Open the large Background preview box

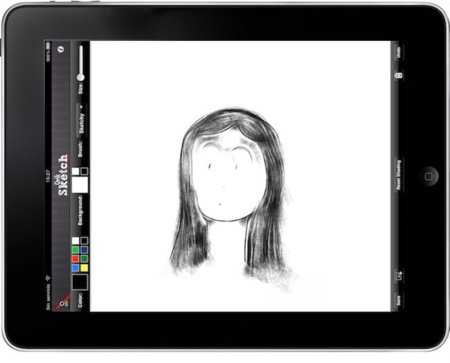(x=80, y=185)
